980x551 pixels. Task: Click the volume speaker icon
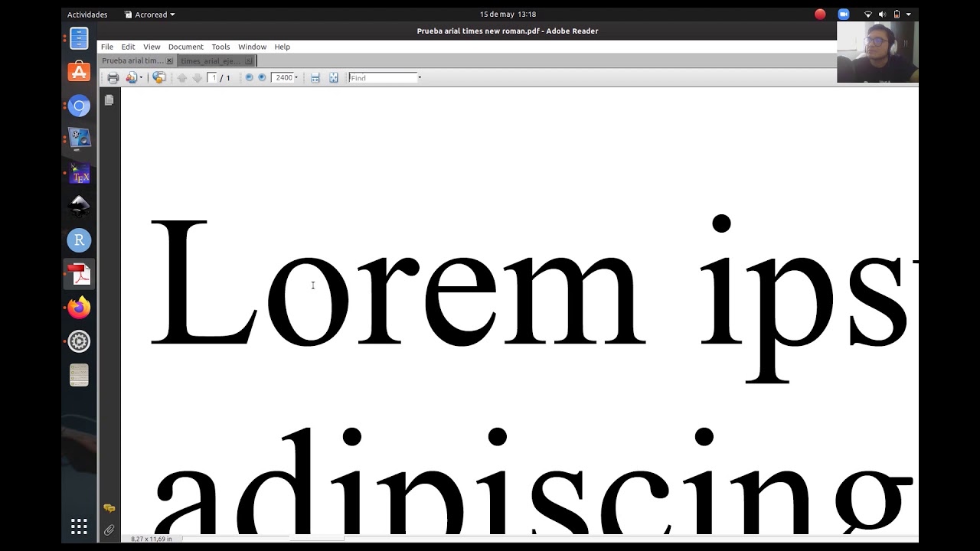882,15
